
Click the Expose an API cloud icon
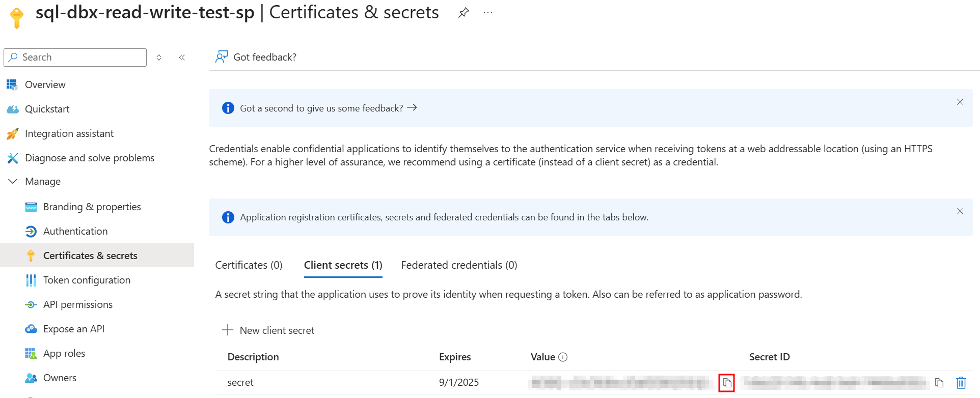click(x=31, y=329)
